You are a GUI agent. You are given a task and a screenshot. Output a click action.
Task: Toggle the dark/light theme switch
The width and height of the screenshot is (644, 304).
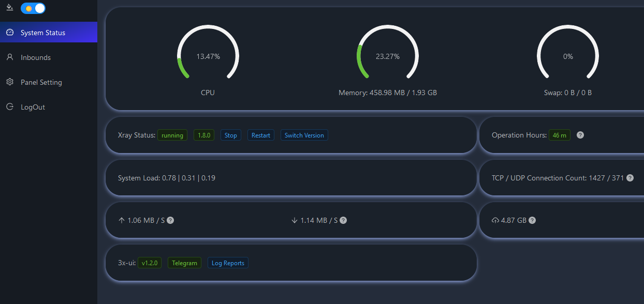click(33, 8)
